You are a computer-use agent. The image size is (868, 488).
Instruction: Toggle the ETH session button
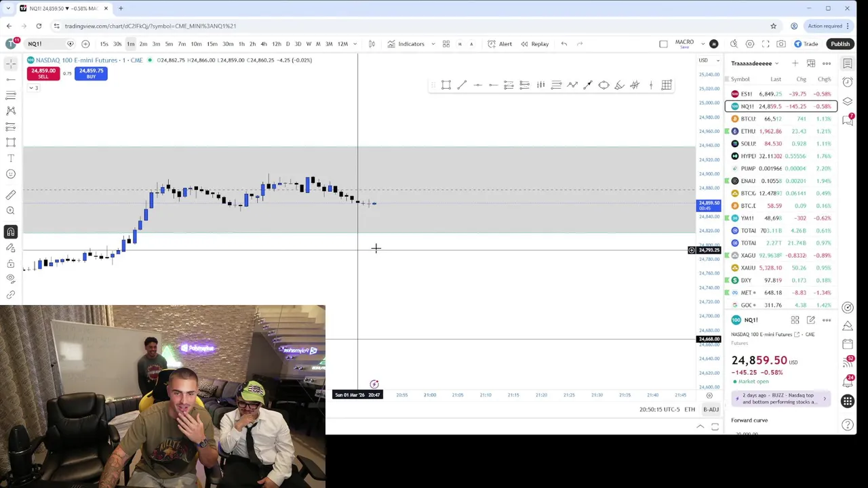click(690, 409)
